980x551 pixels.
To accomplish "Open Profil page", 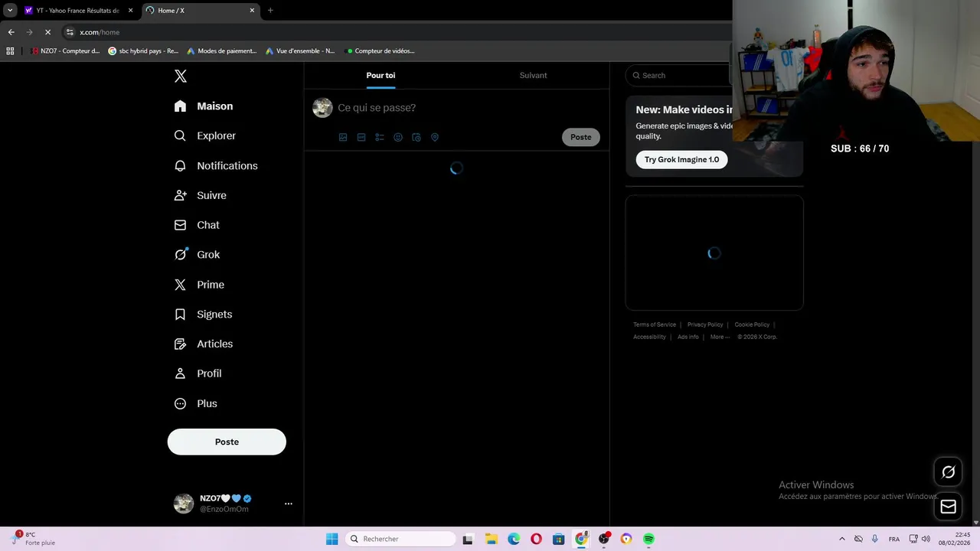I will (x=198, y=373).
